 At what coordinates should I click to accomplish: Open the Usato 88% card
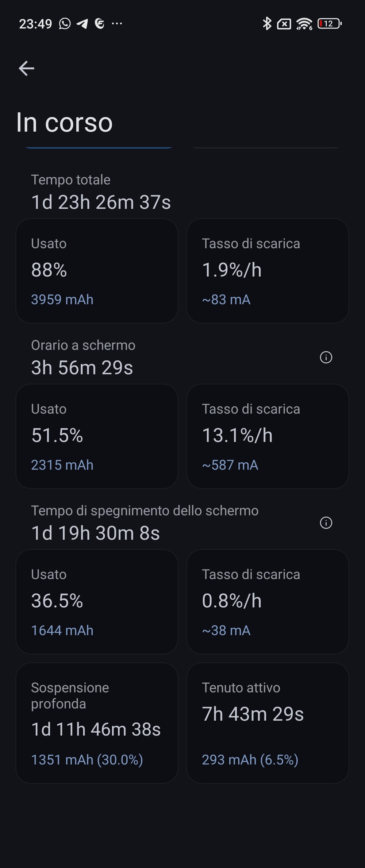tap(97, 271)
